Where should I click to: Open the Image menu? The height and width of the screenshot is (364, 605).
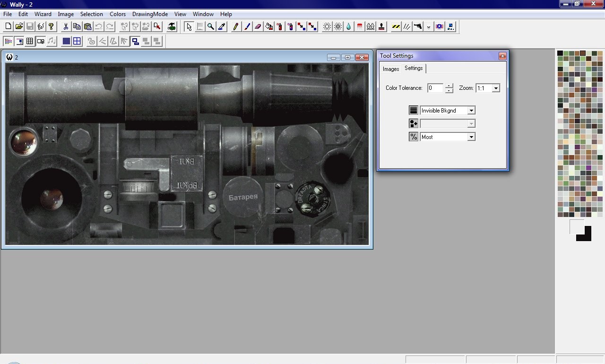click(x=66, y=14)
